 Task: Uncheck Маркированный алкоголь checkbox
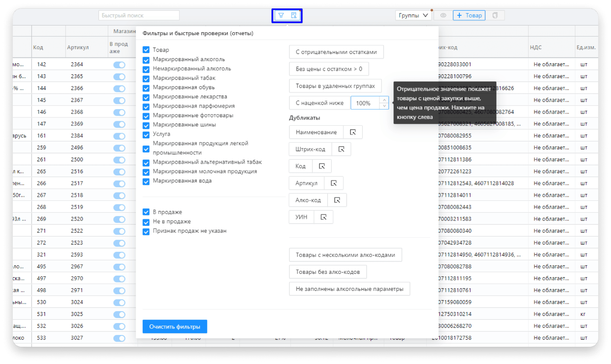coord(146,60)
